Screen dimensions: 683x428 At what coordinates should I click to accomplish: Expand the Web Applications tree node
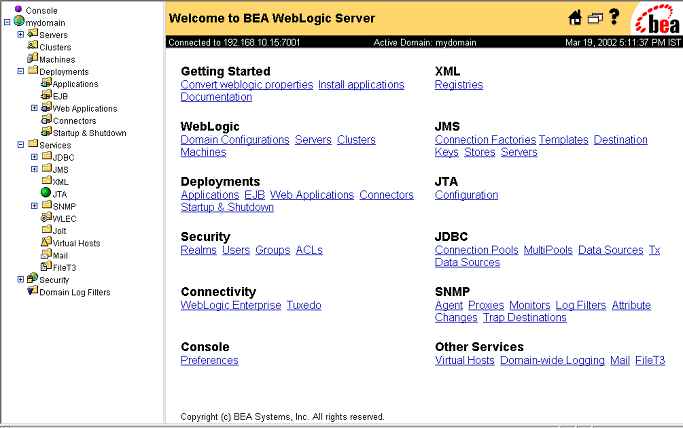pyautogui.click(x=34, y=108)
